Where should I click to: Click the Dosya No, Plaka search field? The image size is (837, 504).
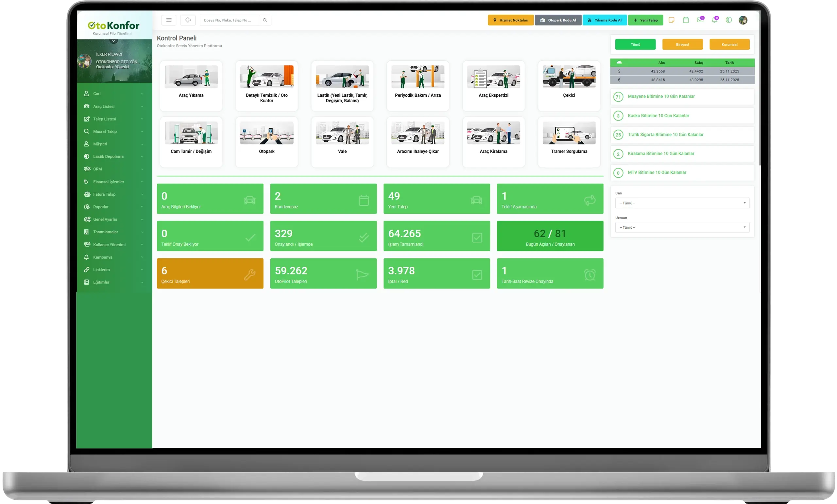pos(229,20)
